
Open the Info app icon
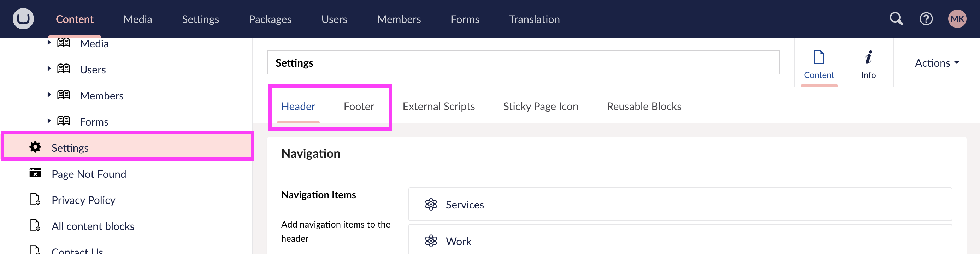(x=868, y=58)
